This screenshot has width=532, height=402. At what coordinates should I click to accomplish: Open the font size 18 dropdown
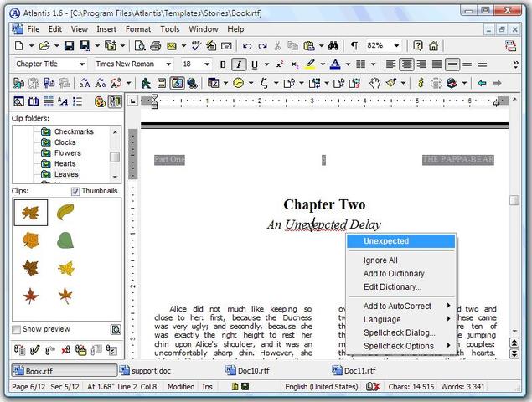point(207,64)
